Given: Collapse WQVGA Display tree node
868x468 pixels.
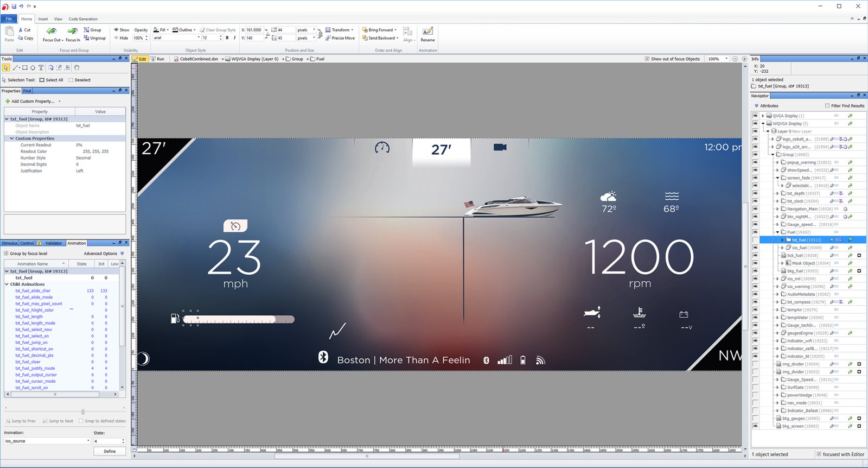Looking at the screenshot, I should pos(763,123).
